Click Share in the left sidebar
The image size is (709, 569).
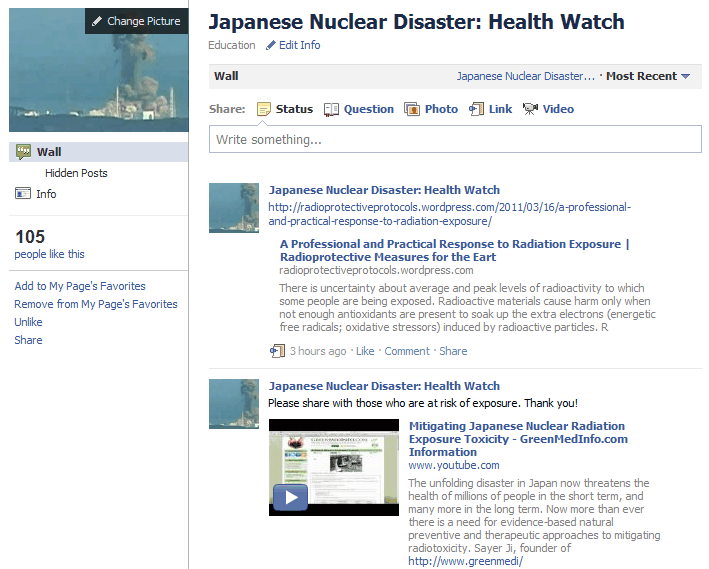pos(28,340)
